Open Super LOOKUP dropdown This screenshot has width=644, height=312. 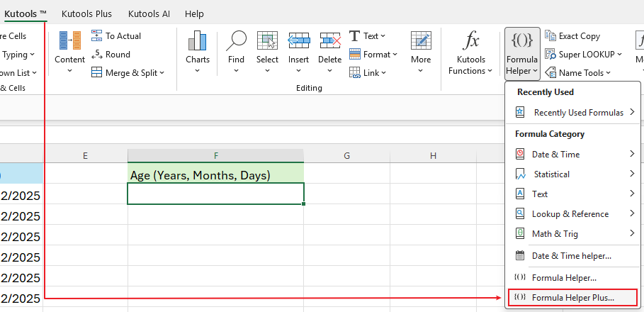coord(583,55)
